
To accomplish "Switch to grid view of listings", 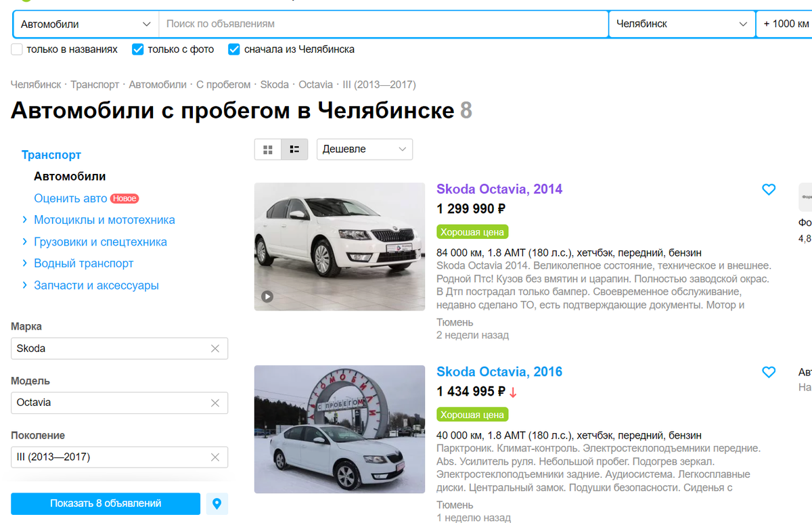I will [268, 150].
